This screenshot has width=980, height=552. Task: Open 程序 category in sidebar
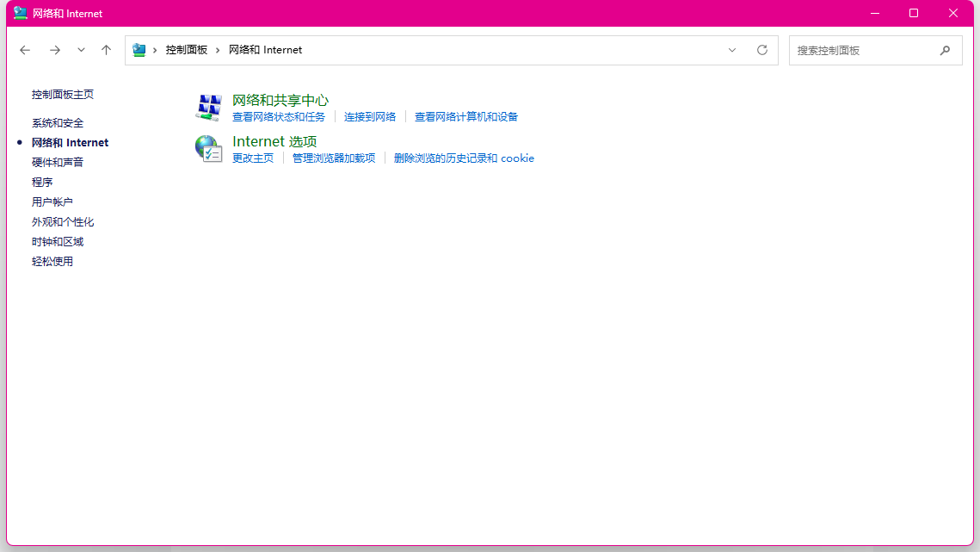42,183
